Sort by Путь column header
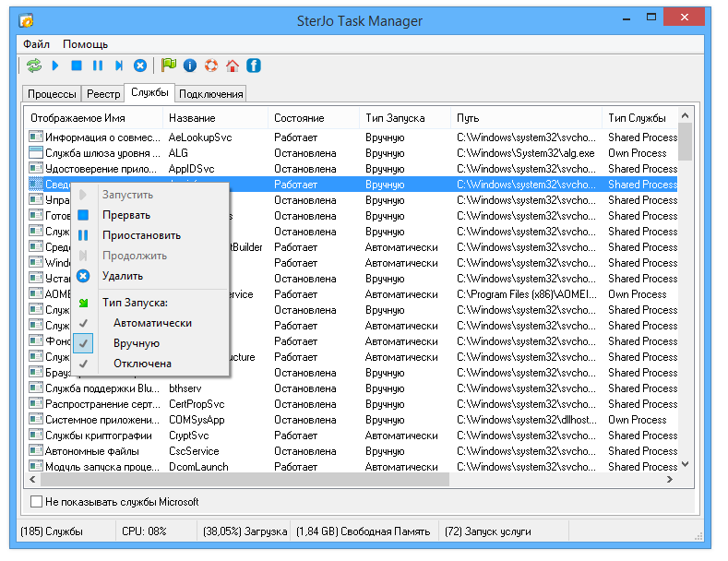The height and width of the screenshot is (561, 728). (527, 118)
